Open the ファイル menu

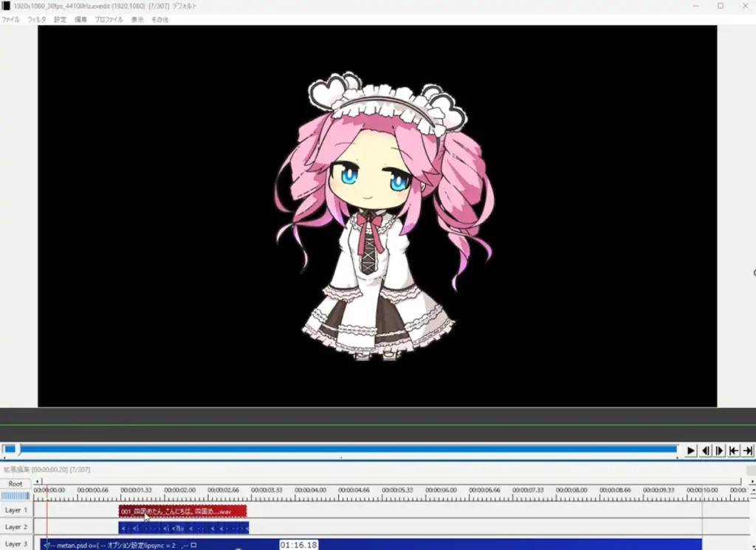click(10, 20)
